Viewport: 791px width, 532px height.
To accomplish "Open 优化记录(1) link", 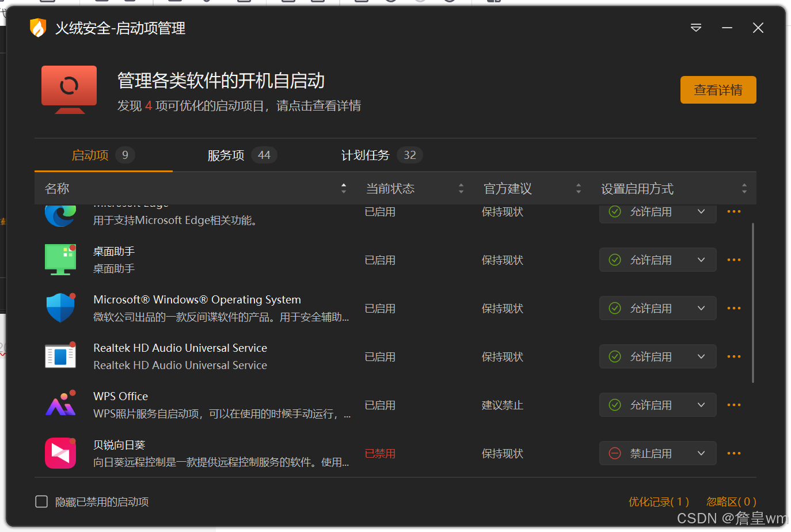I will [659, 501].
